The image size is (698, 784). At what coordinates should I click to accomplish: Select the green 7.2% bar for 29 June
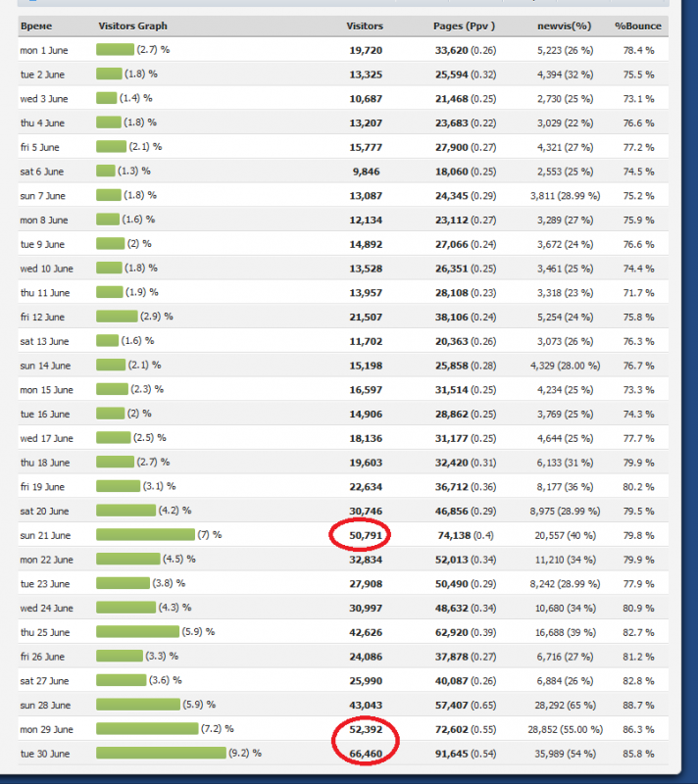pos(146,728)
